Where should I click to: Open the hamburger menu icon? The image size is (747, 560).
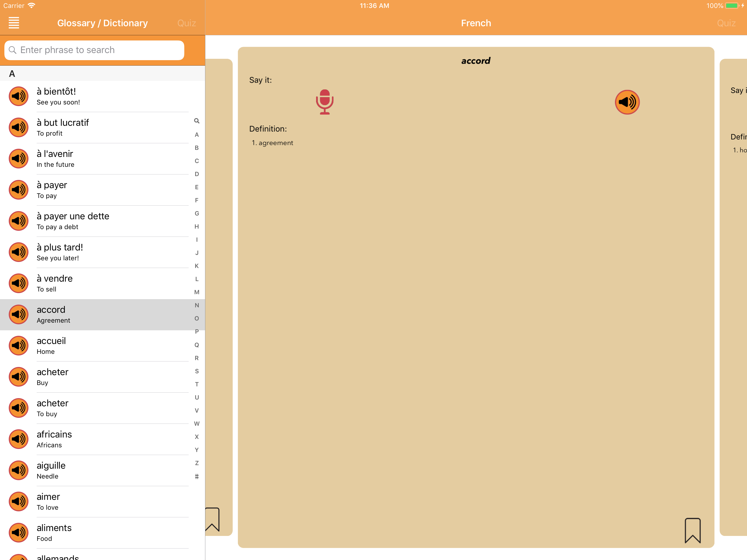point(14,23)
